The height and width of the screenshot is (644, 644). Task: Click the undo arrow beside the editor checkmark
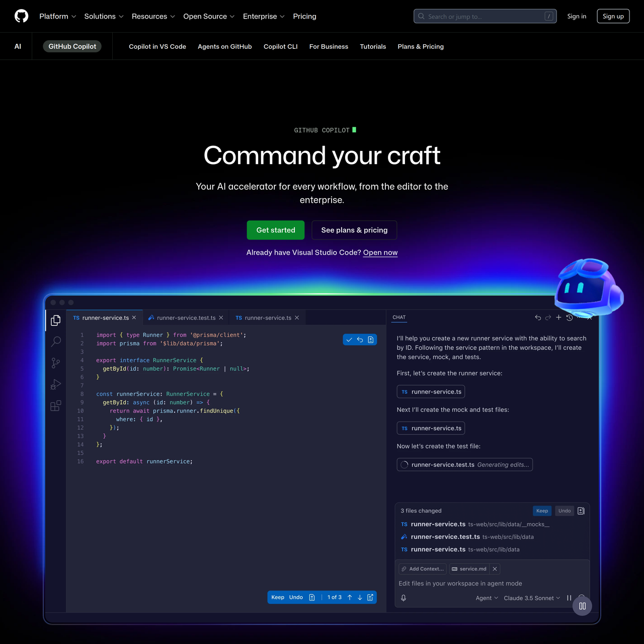coord(360,340)
